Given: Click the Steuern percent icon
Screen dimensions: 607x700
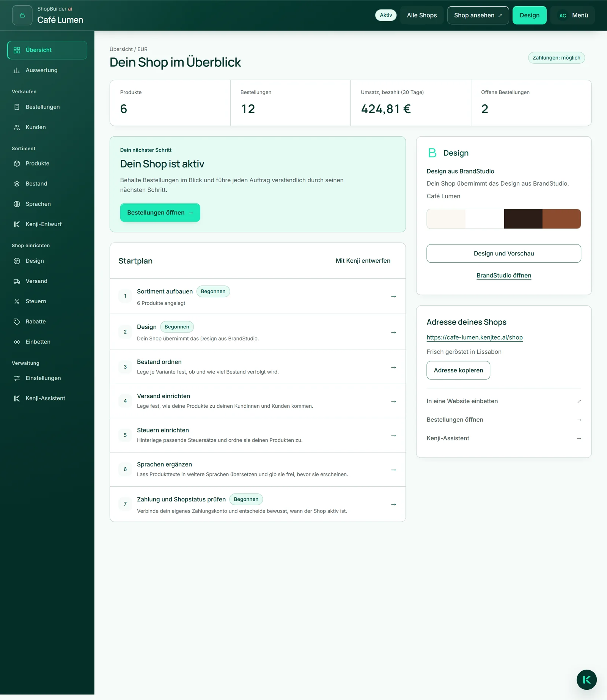Looking at the screenshot, I should click(17, 301).
